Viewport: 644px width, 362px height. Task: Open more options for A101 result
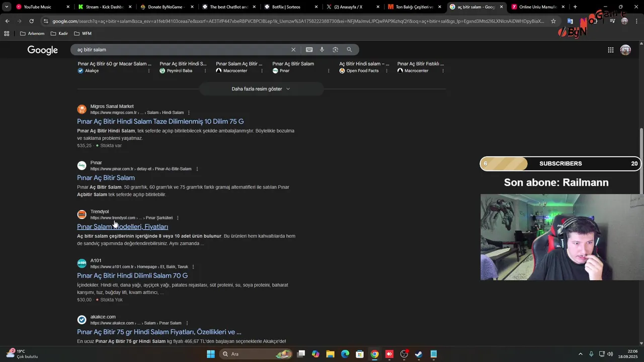(x=193, y=267)
